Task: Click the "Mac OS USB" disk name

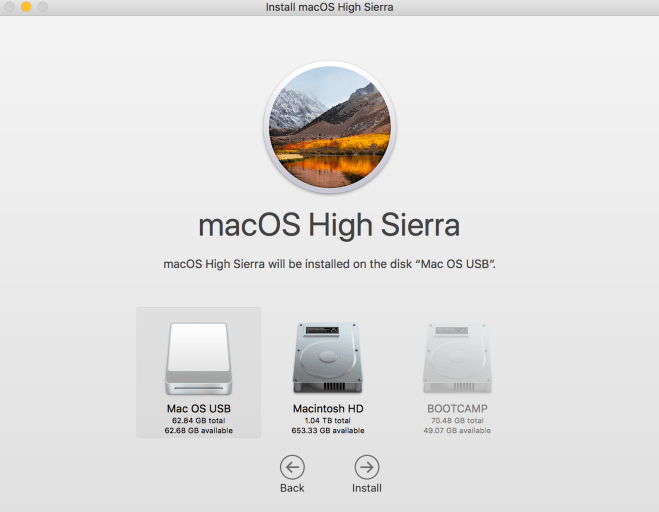Action: (198, 409)
